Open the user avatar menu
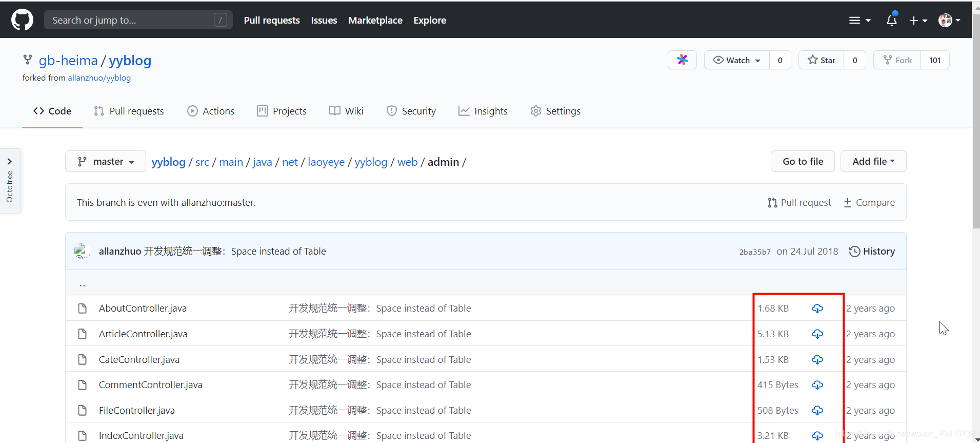 949,21
